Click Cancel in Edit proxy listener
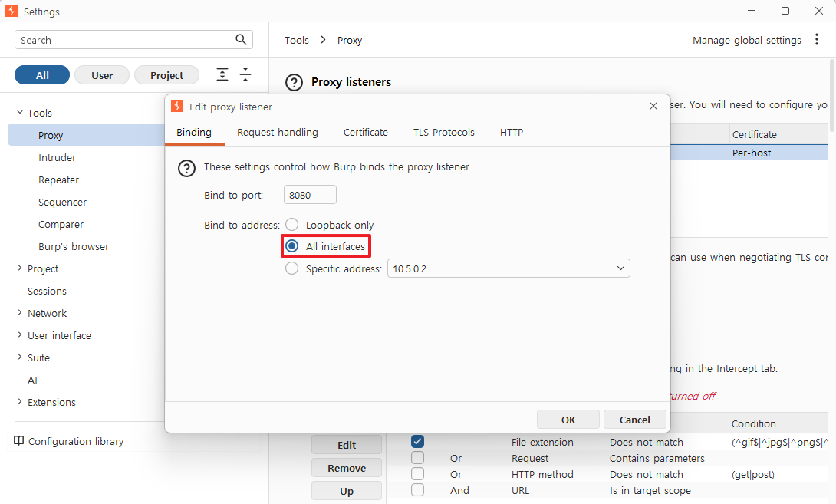This screenshot has width=836, height=504. (634, 420)
